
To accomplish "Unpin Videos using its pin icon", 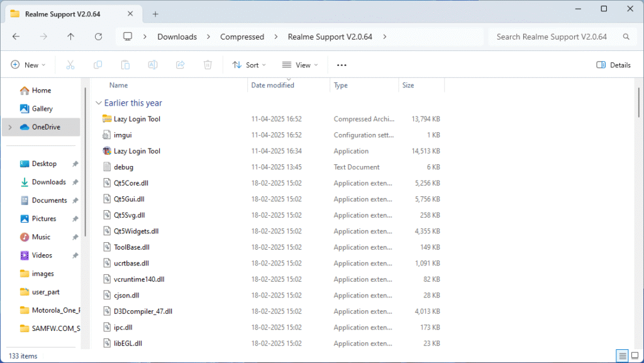I will pyautogui.click(x=75, y=255).
